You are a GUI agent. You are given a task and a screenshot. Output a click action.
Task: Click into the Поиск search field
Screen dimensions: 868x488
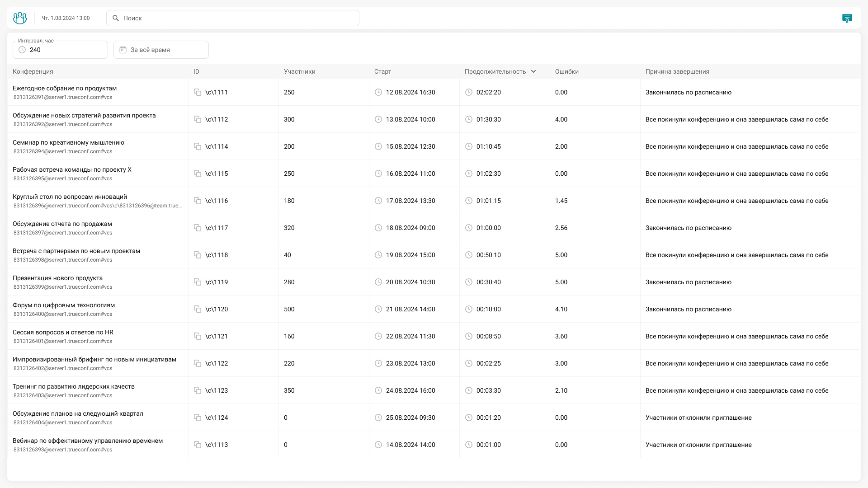pos(240,18)
